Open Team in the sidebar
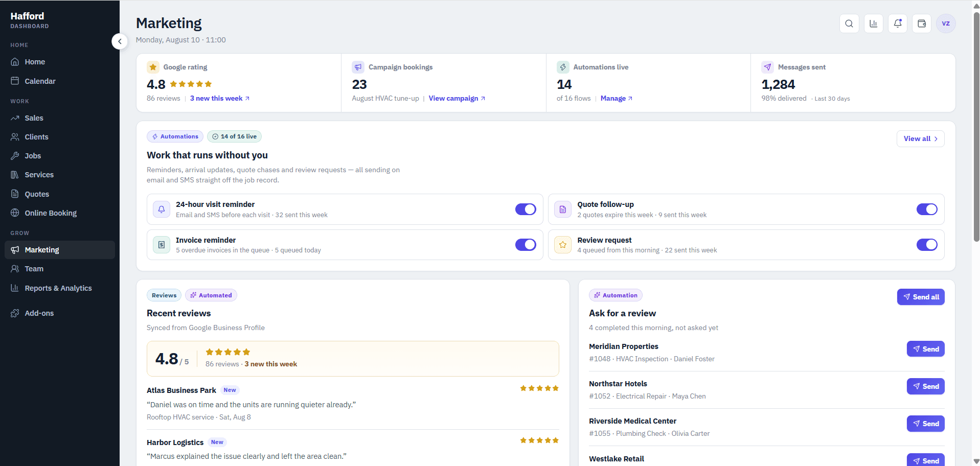Viewport: 980px width, 466px height. click(x=60, y=269)
